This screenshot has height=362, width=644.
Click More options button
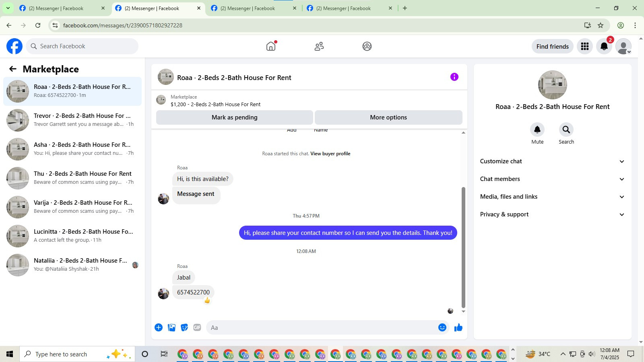pyautogui.click(x=388, y=117)
